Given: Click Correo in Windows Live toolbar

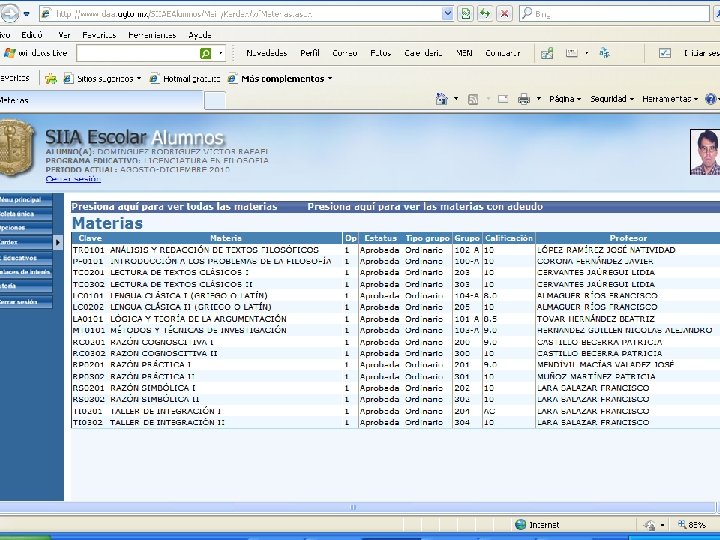Looking at the screenshot, I should click(345, 53).
